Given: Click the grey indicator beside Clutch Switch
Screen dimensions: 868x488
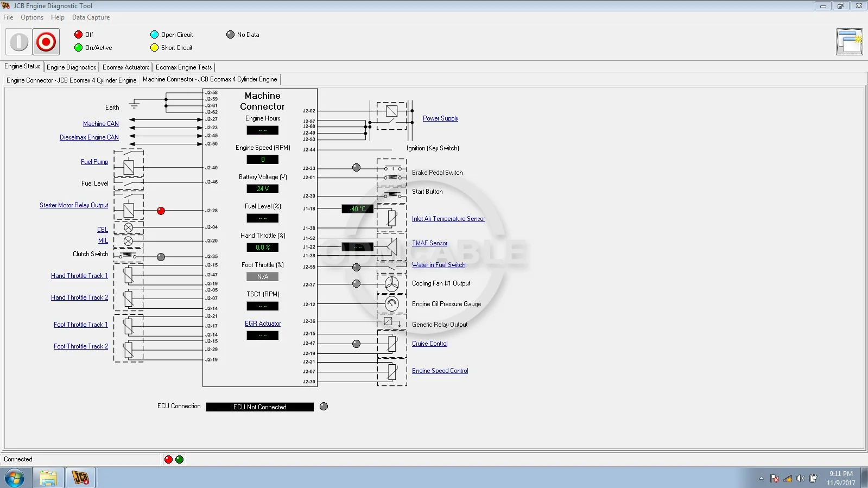Looking at the screenshot, I should coord(161,257).
